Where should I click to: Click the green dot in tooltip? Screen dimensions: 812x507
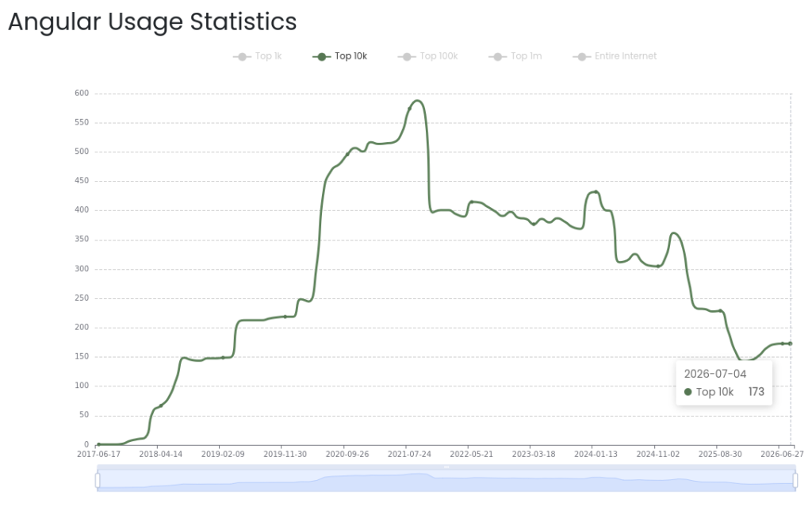pyautogui.click(x=688, y=392)
